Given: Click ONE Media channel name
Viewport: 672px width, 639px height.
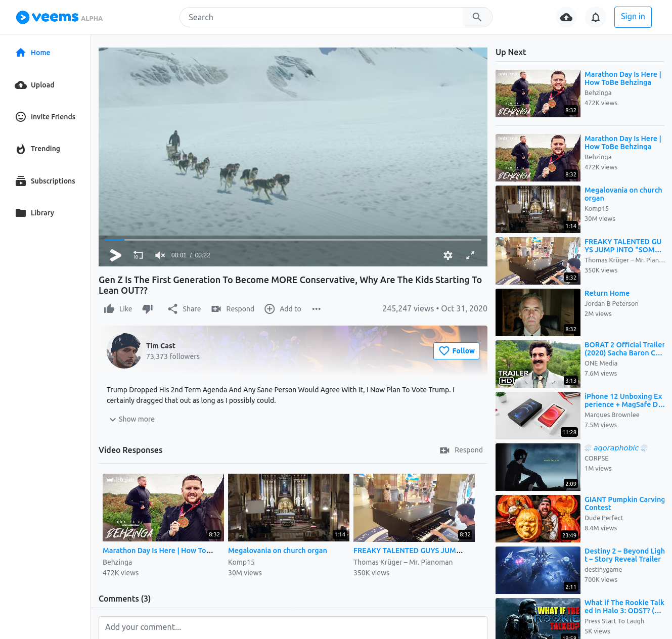Looking at the screenshot, I should click(x=601, y=363).
